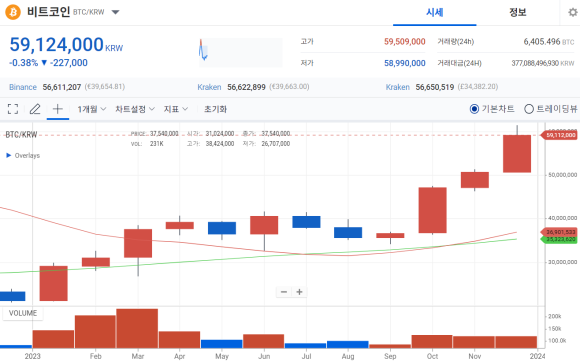Select the 기본차트 radio option
The image size is (580, 361).
coord(474,109)
